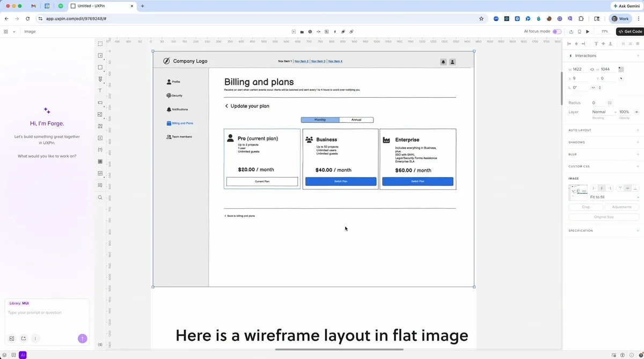Open the zoom level 77% dropdown
Screen dimensions: 644x359
[605, 32]
